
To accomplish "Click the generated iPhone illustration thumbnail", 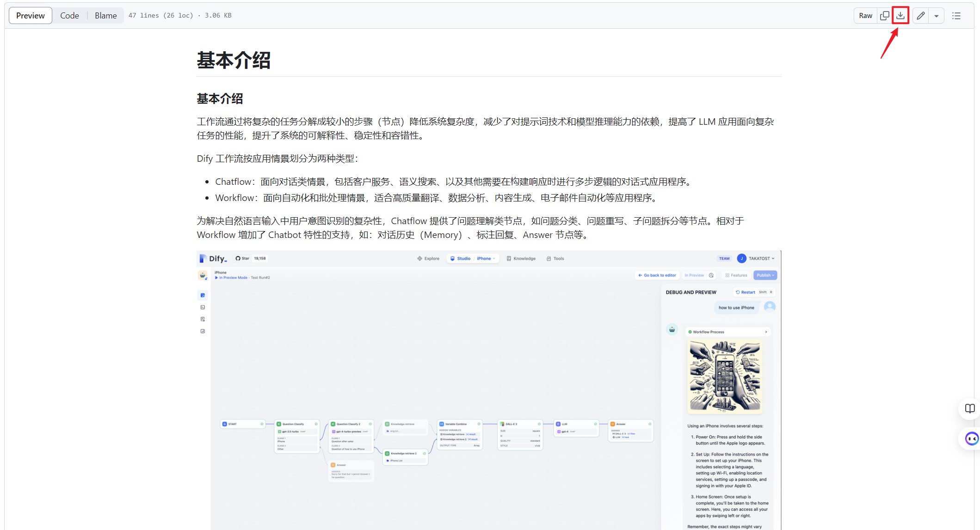I will pyautogui.click(x=724, y=377).
